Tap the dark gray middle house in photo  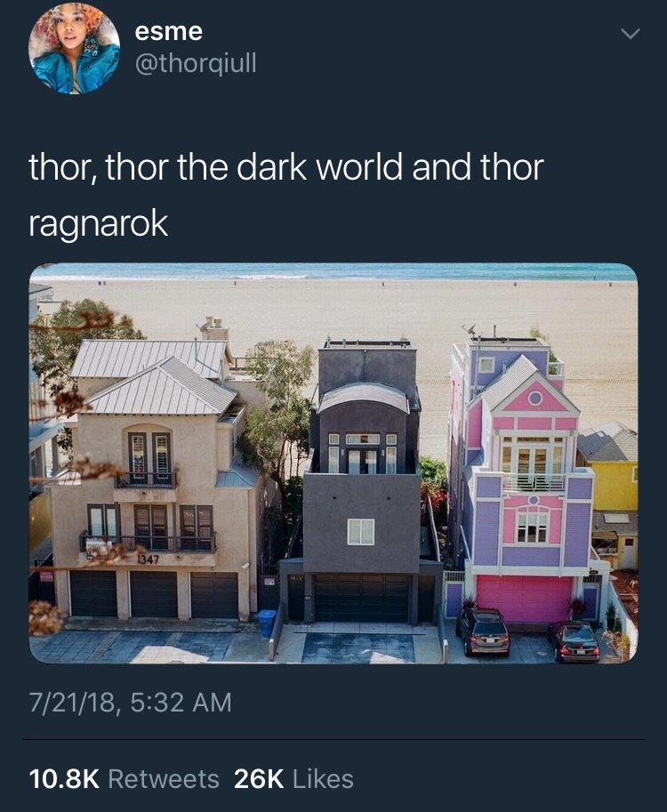[363, 482]
